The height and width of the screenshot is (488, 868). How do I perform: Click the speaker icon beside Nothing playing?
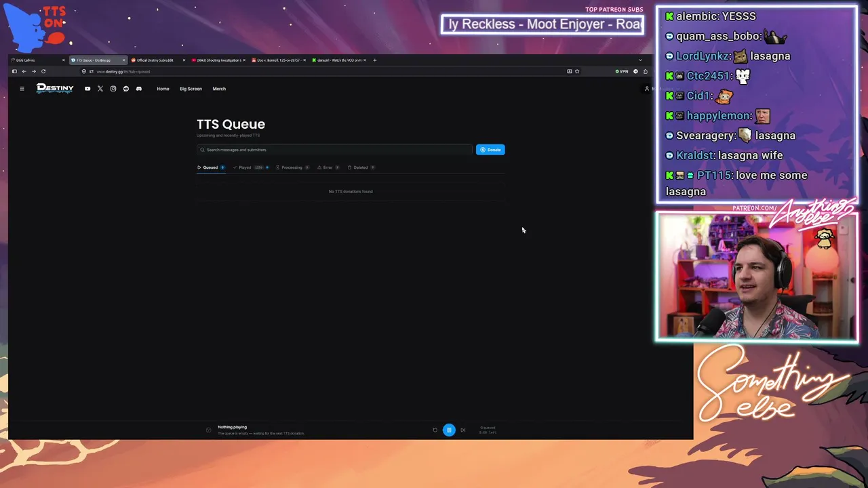(208, 430)
